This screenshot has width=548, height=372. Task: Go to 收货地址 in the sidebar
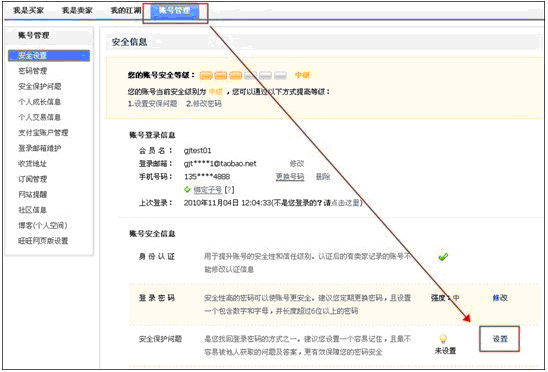pos(33,164)
